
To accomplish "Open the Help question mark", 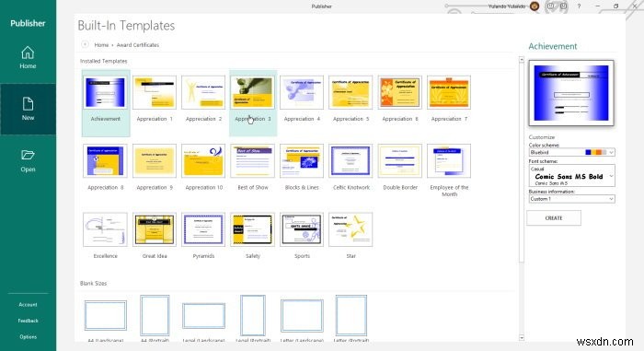I will click(x=579, y=6).
